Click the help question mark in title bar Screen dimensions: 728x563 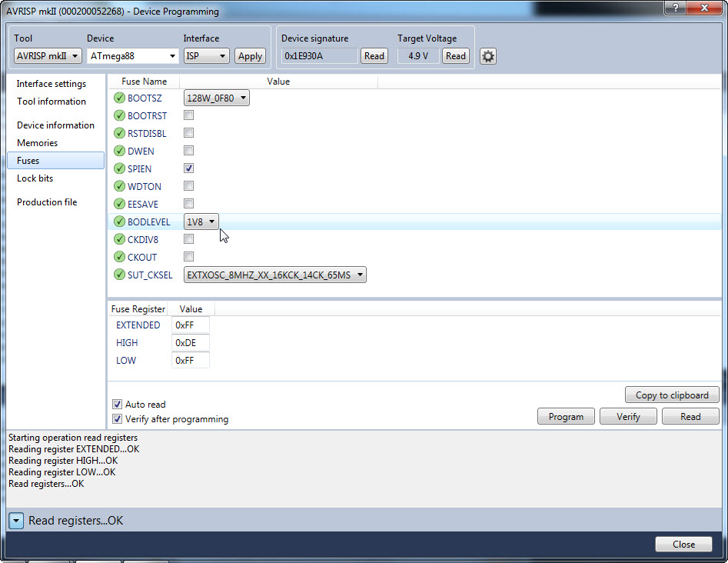(x=676, y=8)
